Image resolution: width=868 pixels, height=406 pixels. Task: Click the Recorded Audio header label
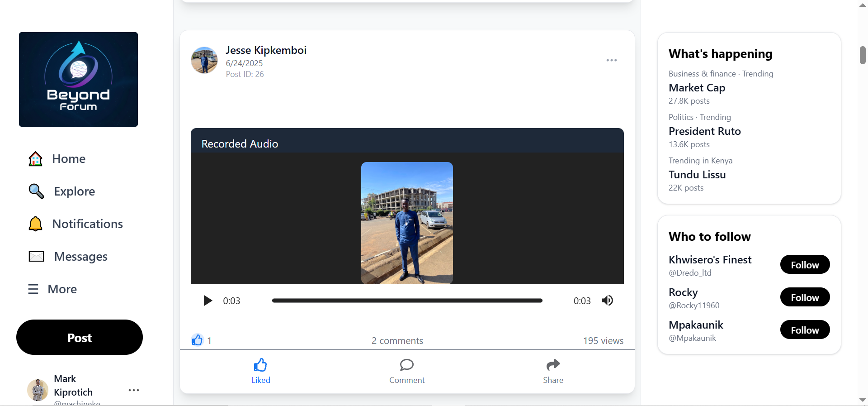click(240, 144)
